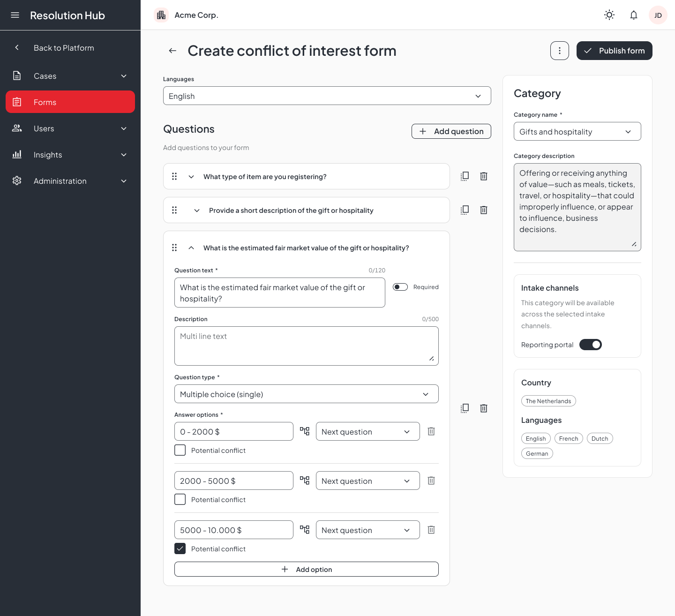Screen dimensions: 675x616
Task: Open the Users sidebar item
Action: coord(70,128)
